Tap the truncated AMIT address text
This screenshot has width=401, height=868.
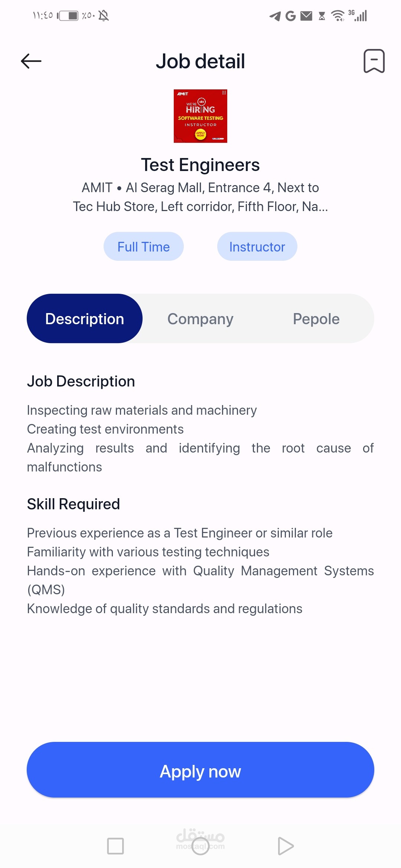[200, 197]
